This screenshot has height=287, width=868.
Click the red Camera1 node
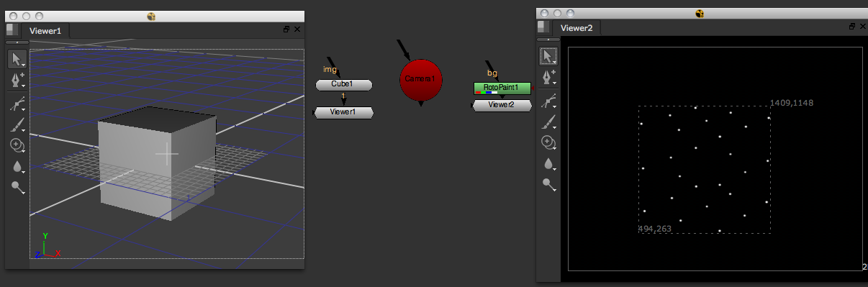click(x=421, y=78)
